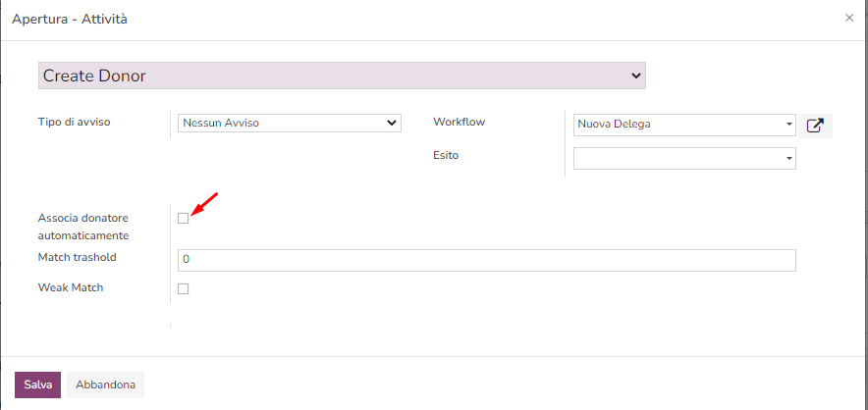Close the Apertura - Attività dialog
This screenshot has width=868, height=410.
pos(849,18)
